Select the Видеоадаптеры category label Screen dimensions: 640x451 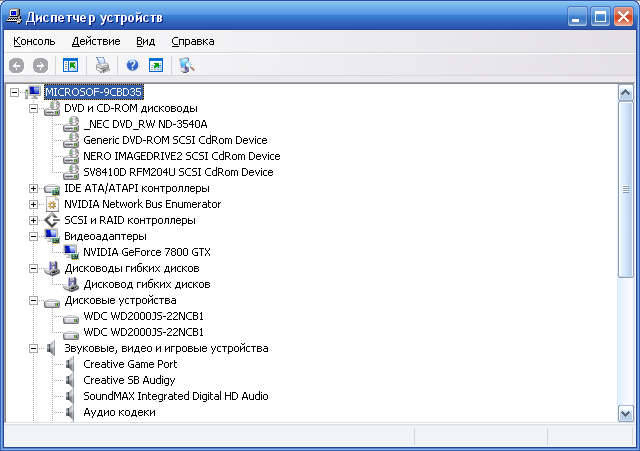105,236
